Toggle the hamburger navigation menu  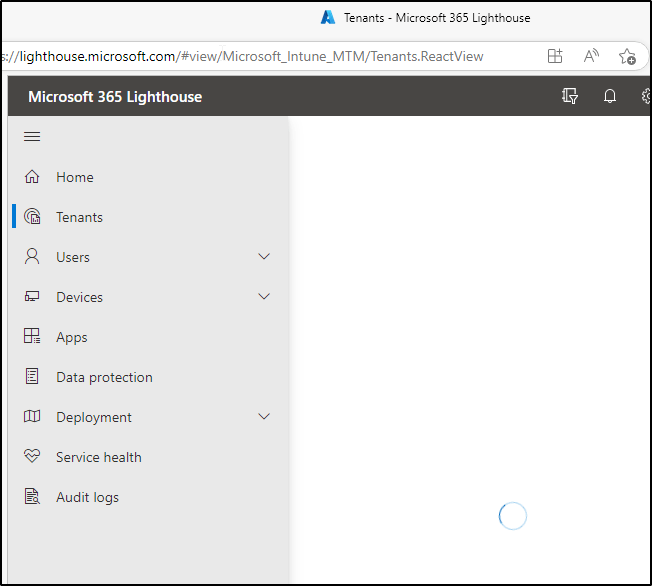tap(32, 136)
